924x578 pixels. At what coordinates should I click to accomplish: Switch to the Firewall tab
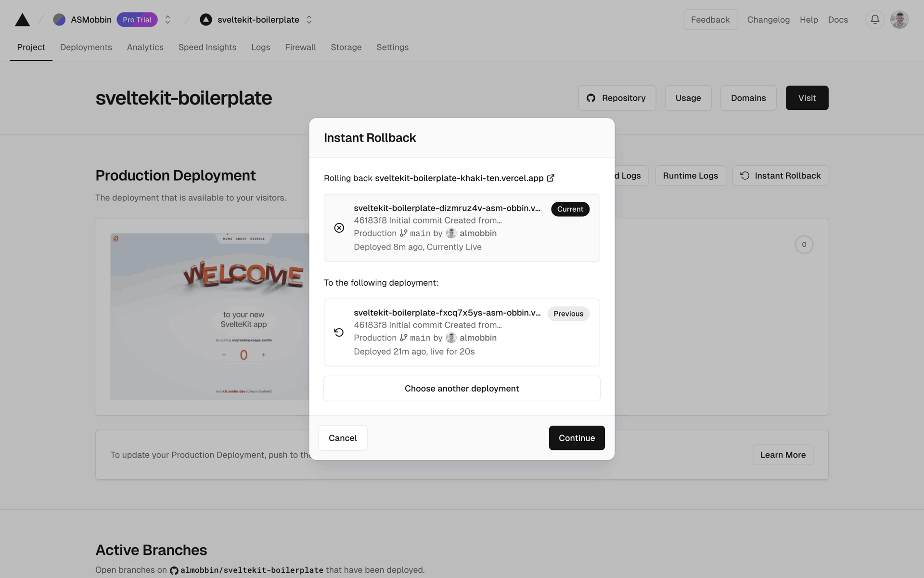[x=300, y=47]
